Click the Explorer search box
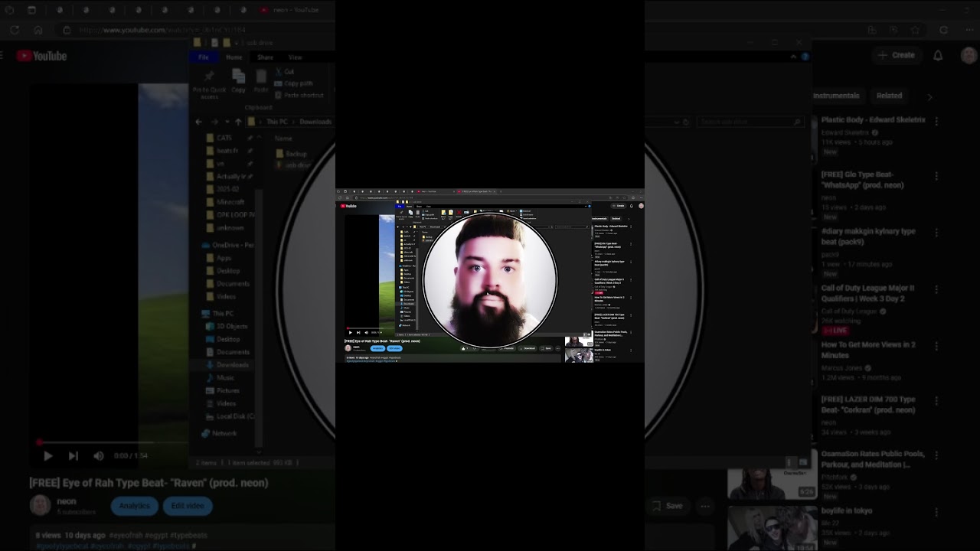This screenshot has height=551, width=980. pos(750,122)
